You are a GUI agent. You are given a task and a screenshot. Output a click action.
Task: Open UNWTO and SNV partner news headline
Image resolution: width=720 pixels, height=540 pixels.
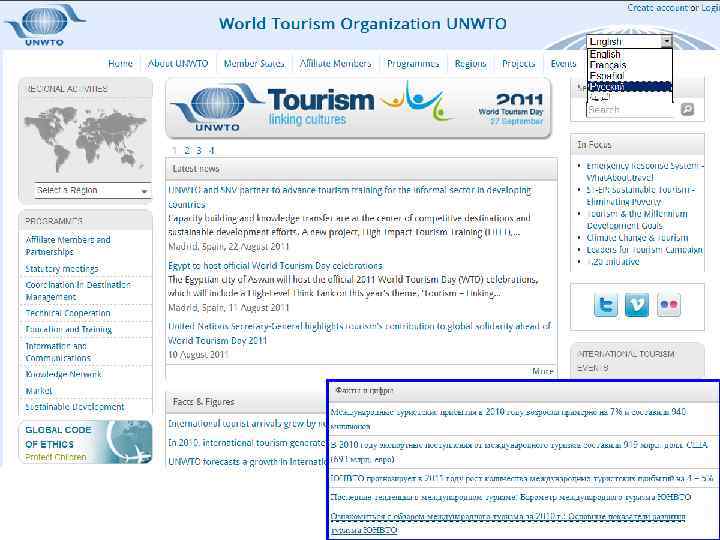click(x=350, y=197)
